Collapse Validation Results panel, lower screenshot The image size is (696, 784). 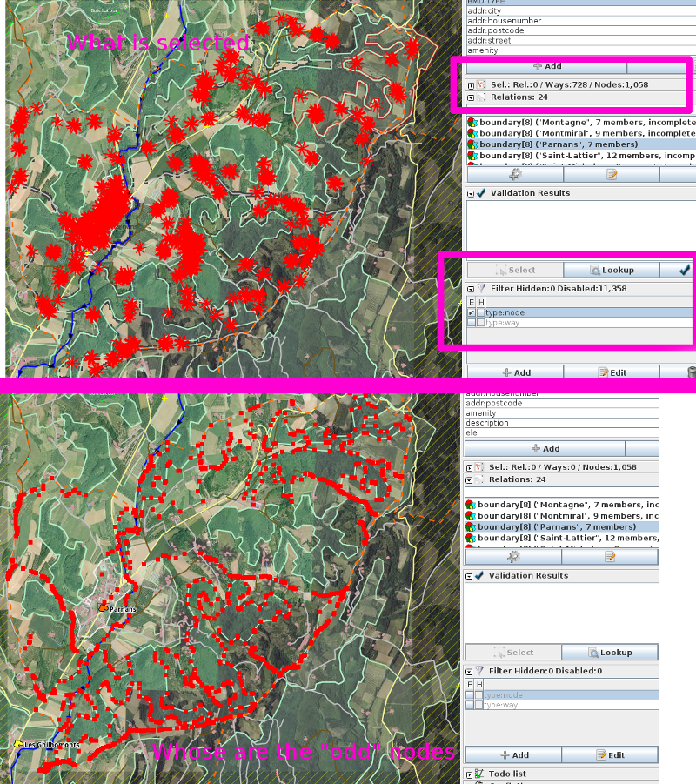(469, 576)
